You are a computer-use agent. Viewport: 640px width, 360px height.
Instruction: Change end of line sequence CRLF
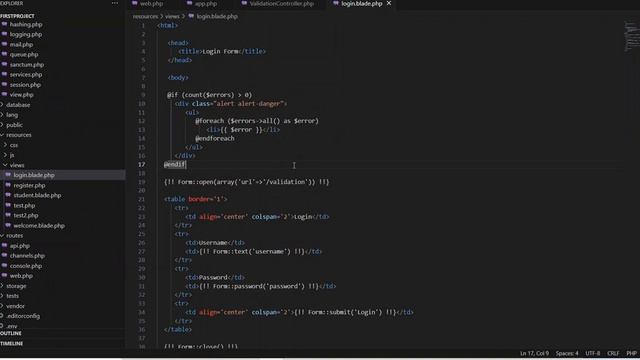[x=613, y=353]
